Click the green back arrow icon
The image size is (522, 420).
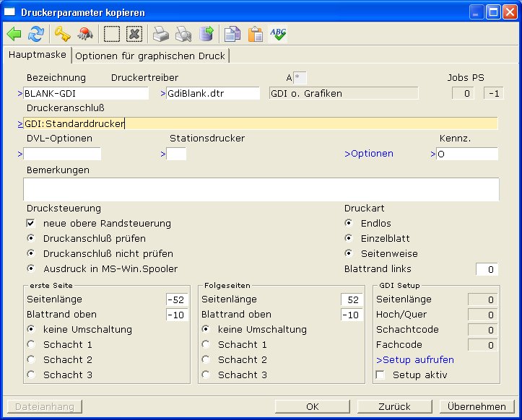click(14, 34)
